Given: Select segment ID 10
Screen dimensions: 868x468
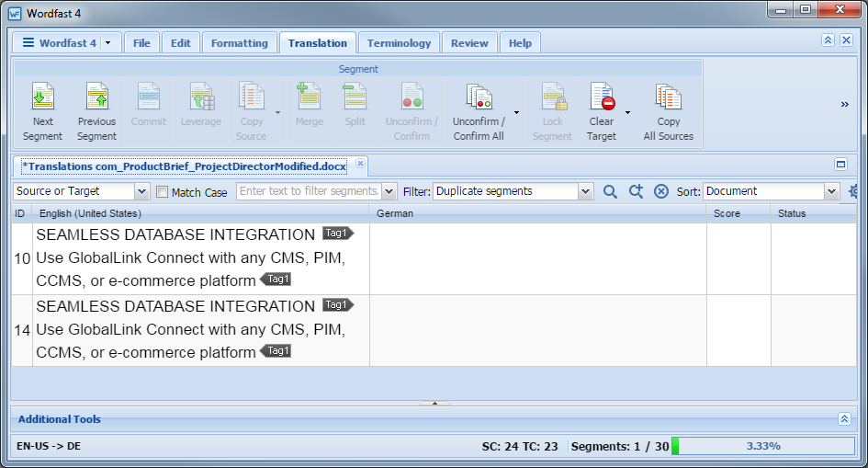Looking at the screenshot, I should [x=22, y=258].
